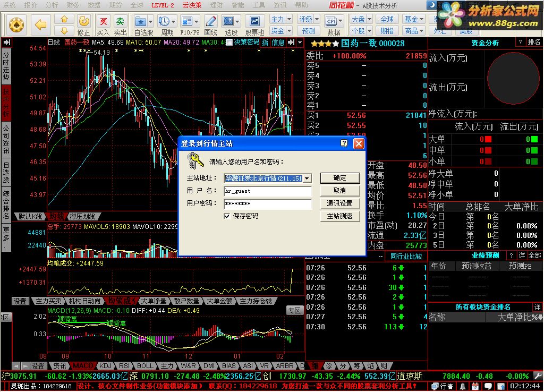
Task: Expand the 评级 dropdown arrow
Action: tap(317, 20)
